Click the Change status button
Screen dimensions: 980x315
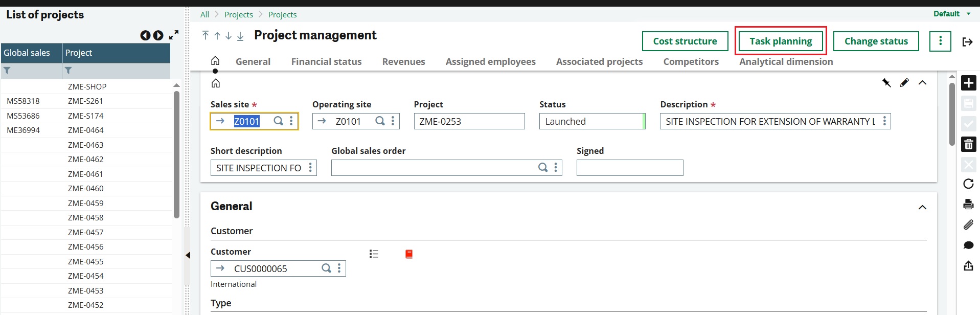coord(876,41)
